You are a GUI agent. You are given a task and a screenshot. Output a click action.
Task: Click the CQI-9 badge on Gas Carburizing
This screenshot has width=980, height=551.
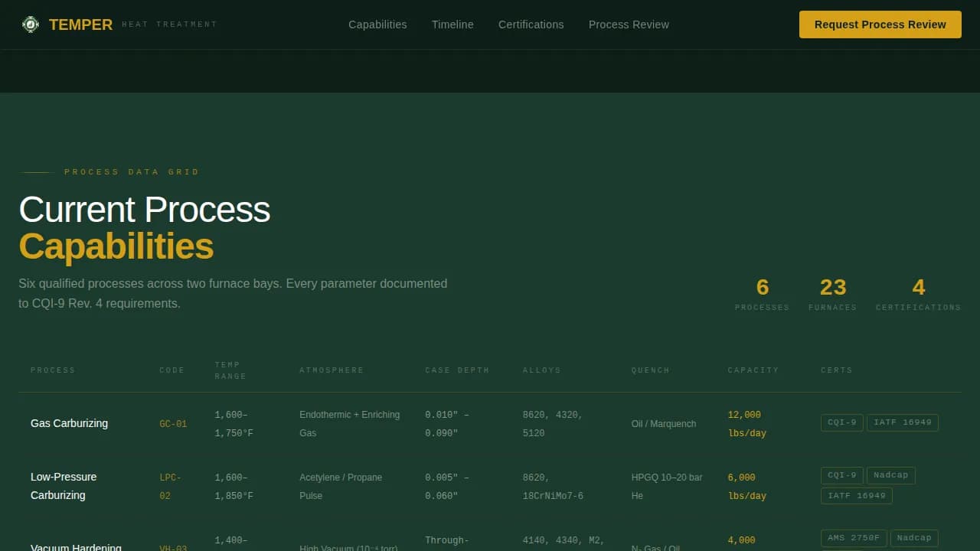841,422
